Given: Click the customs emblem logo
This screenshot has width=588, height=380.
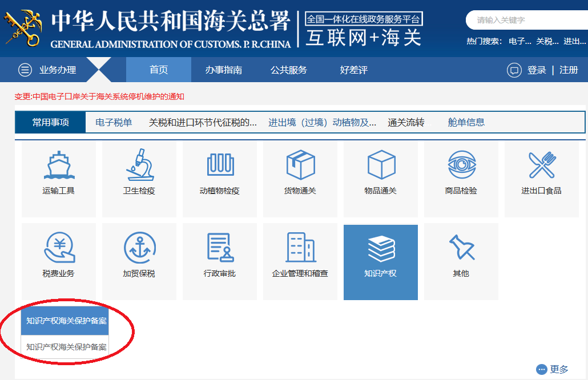Looking at the screenshot, I should coord(23,28).
